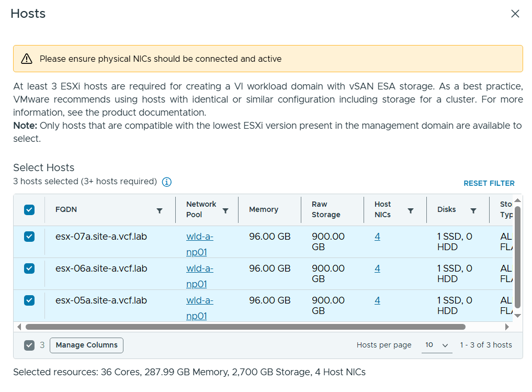Click the vertical scrollbar of hosts table
The width and height of the screenshot is (532, 392).
point(517,256)
